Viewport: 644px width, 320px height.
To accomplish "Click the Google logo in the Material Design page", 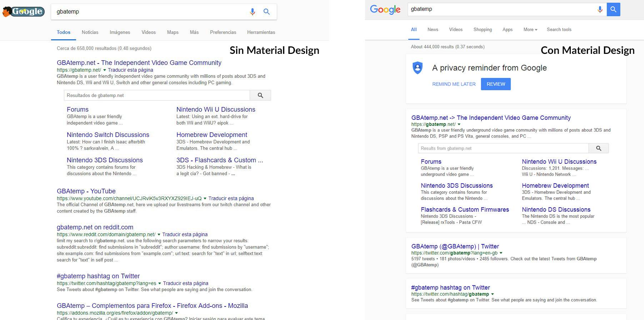I will click(385, 10).
